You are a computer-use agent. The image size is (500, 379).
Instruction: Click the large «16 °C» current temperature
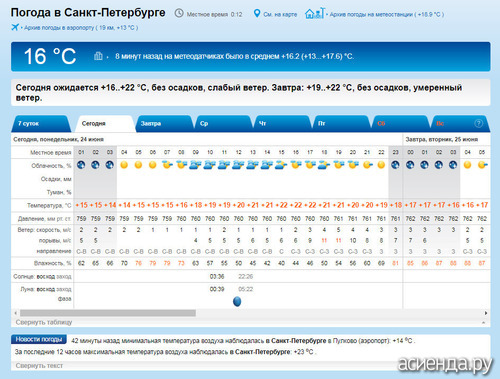point(50,56)
